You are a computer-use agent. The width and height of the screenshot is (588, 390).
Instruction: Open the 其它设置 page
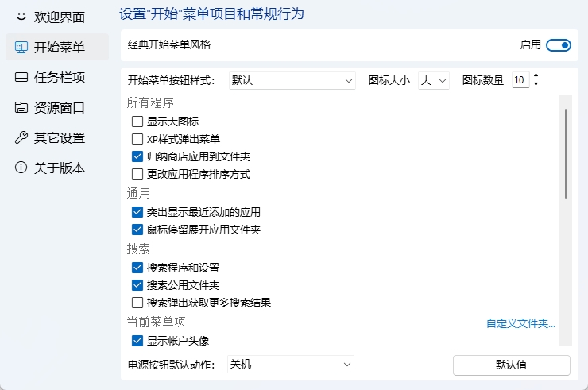pos(59,137)
